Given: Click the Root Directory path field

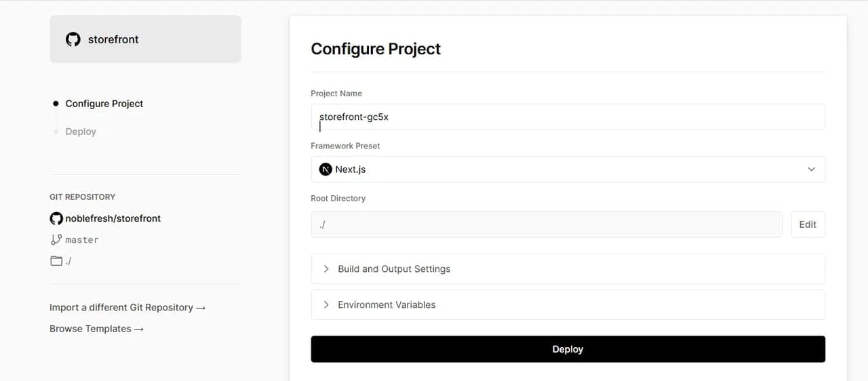Looking at the screenshot, I should point(547,224).
